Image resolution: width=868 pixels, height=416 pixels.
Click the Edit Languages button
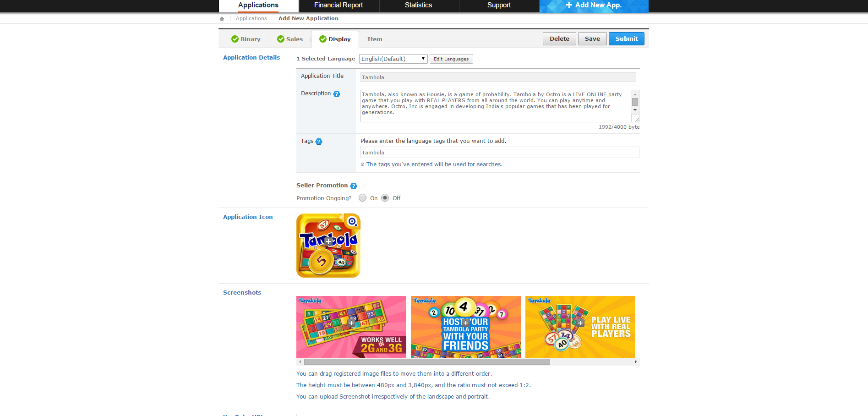coord(451,59)
